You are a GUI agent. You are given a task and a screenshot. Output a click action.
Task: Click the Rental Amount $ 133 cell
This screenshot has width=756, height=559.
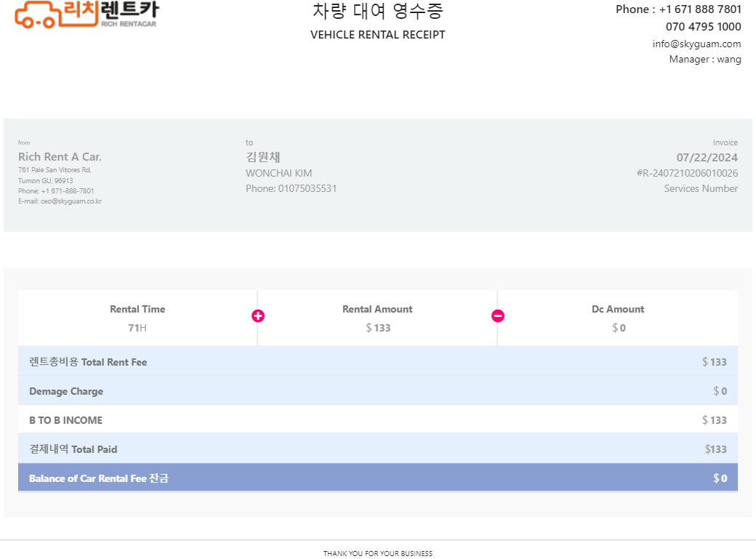click(377, 318)
